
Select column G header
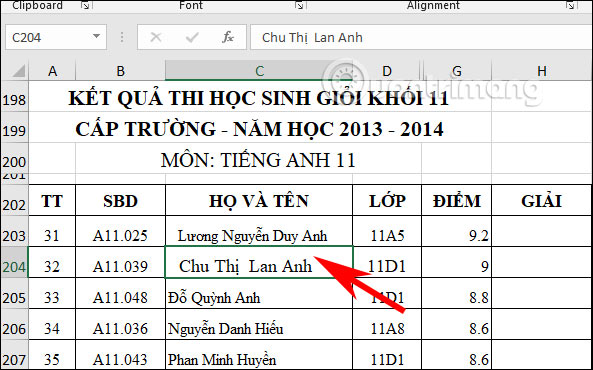pos(457,71)
